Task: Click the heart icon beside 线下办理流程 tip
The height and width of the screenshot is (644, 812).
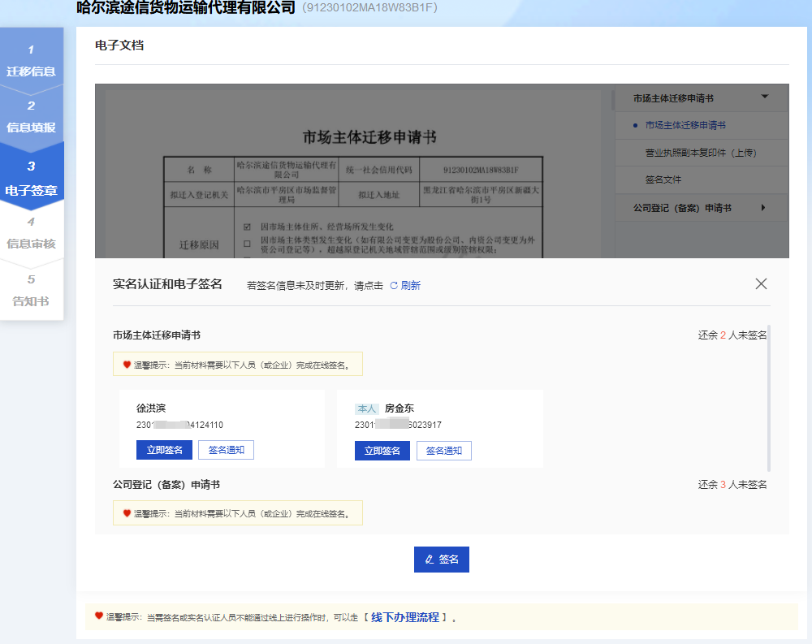Action: tap(99, 616)
